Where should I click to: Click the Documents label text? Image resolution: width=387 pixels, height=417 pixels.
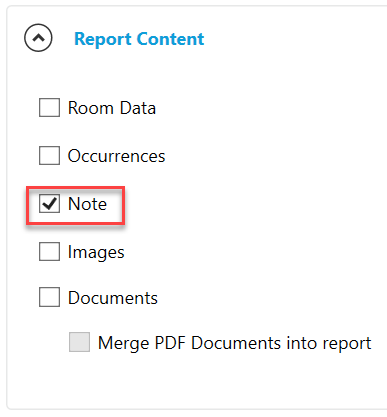(113, 298)
